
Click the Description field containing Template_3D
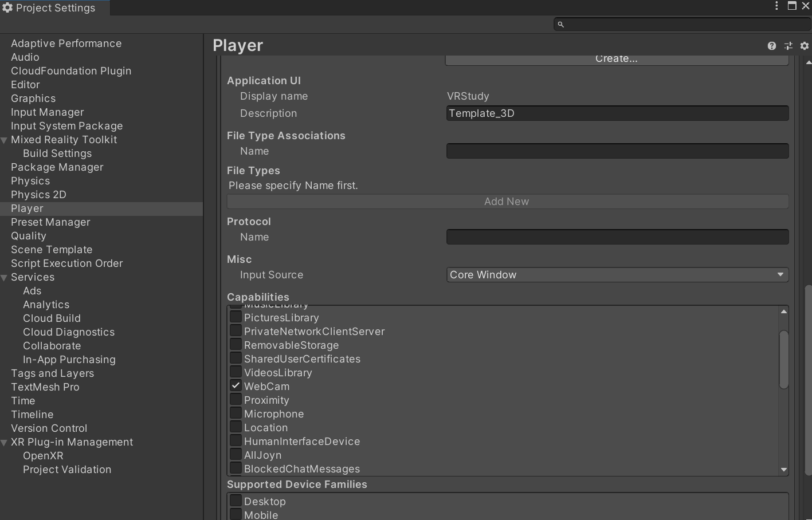[617, 113]
